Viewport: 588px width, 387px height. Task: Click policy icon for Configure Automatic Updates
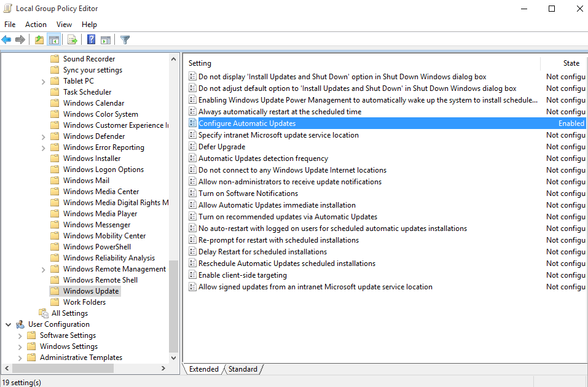[192, 123]
